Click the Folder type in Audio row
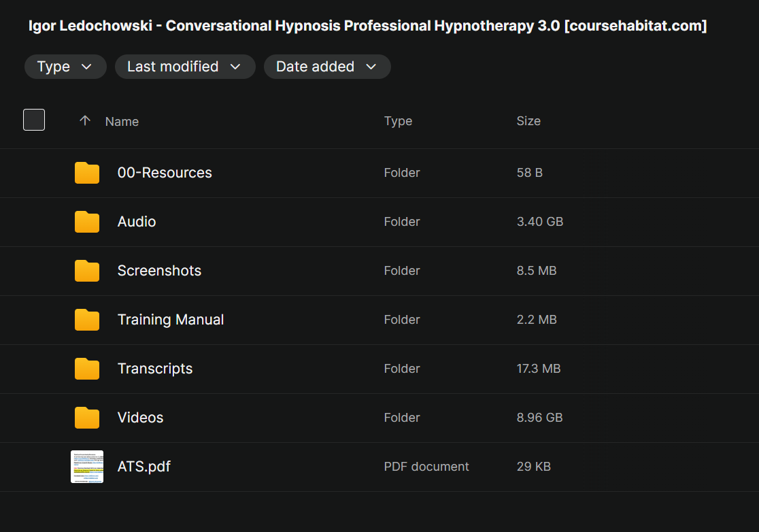Screen dimensions: 759x532 (x=402, y=222)
